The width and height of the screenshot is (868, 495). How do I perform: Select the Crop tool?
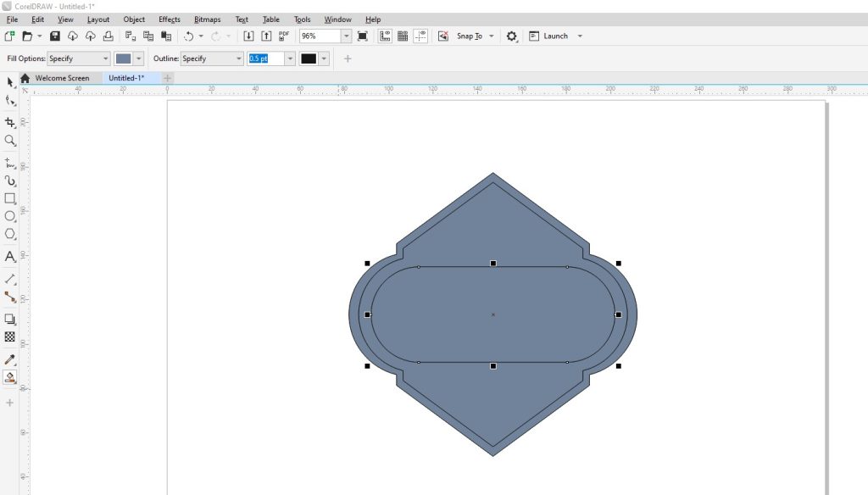pyautogui.click(x=10, y=123)
